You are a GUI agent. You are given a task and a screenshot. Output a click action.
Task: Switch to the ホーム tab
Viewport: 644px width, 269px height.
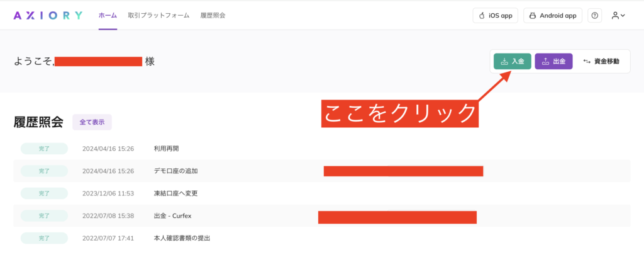(x=108, y=16)
